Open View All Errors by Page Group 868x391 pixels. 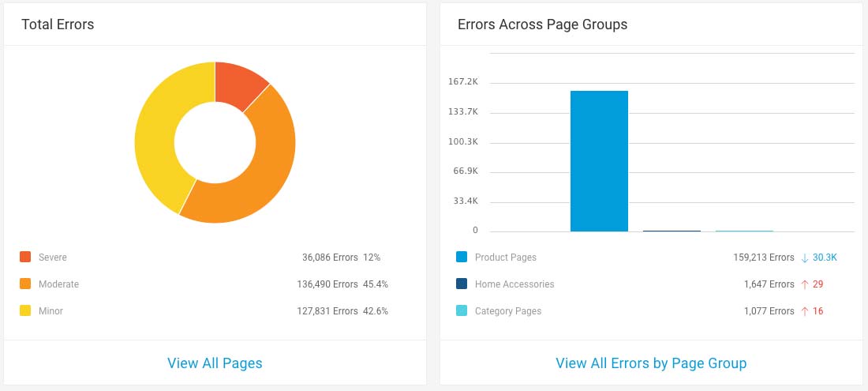pos(651,363)
